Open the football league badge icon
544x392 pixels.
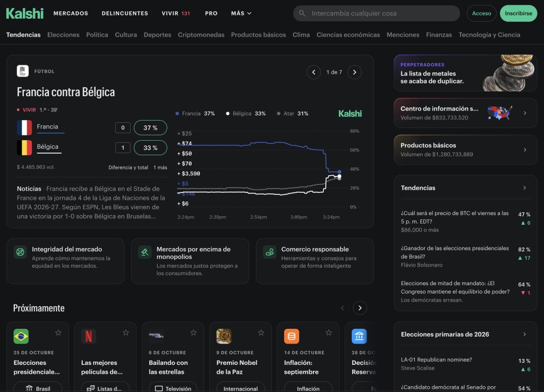coord(23,71)
